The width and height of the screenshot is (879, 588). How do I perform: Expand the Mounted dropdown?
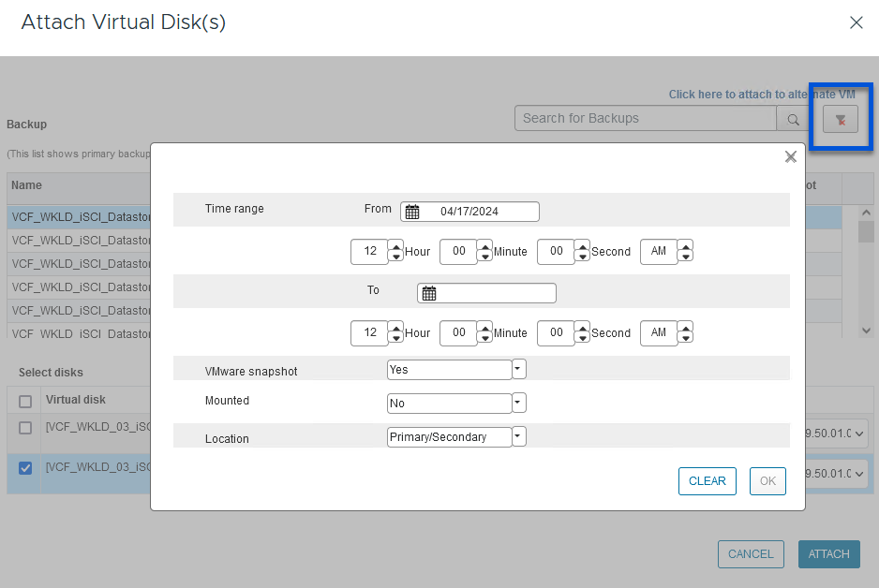point(519,403)
